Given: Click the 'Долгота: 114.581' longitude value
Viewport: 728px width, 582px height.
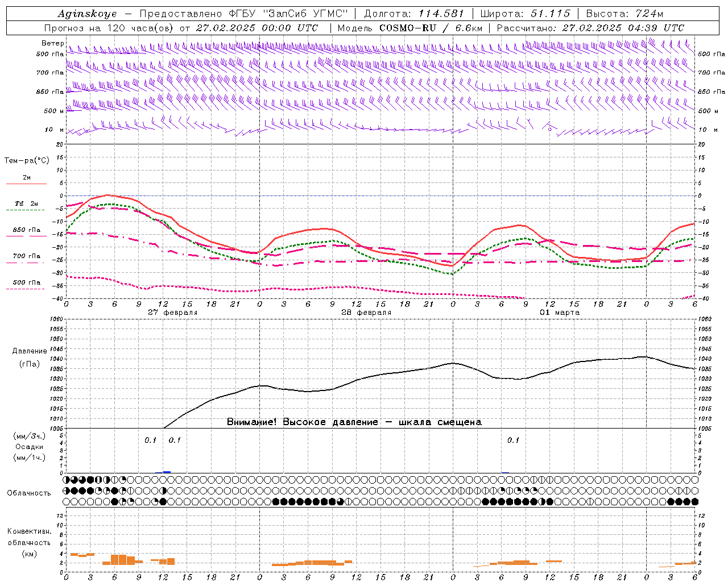Looking at the screenshot, I should pyautogui.click(x=414, y=14).
